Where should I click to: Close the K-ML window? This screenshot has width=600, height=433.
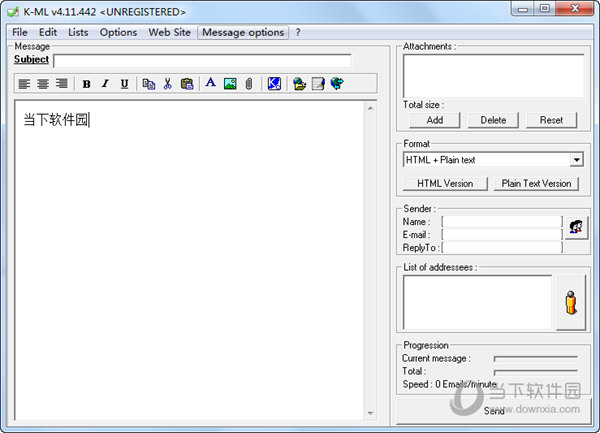[575, 8]
